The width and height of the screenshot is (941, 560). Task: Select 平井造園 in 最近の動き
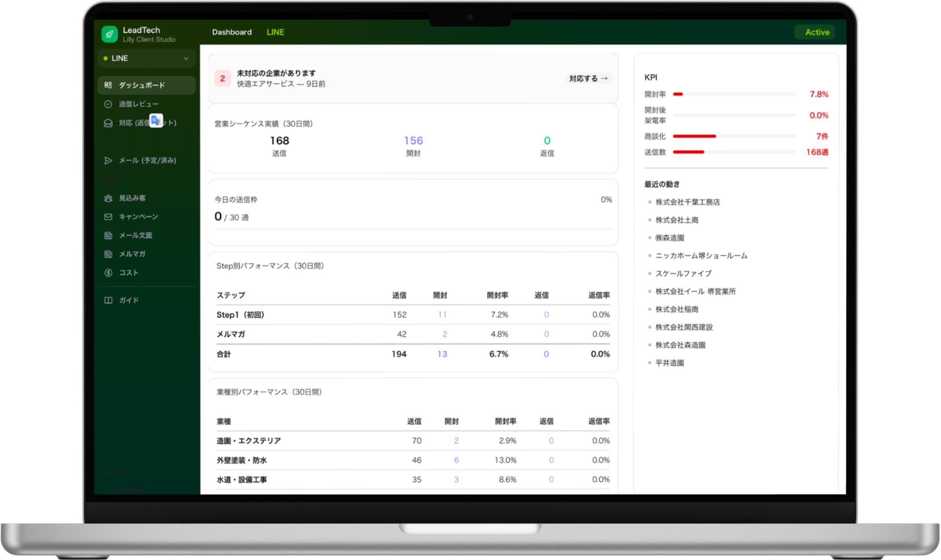tap(670, 363)
